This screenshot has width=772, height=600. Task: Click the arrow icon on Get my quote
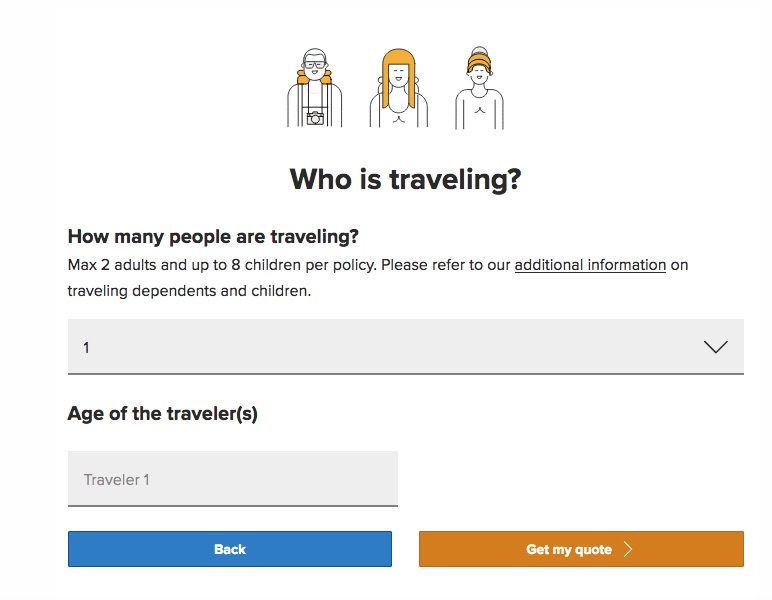pyautogui.click(x=628, y=549)
